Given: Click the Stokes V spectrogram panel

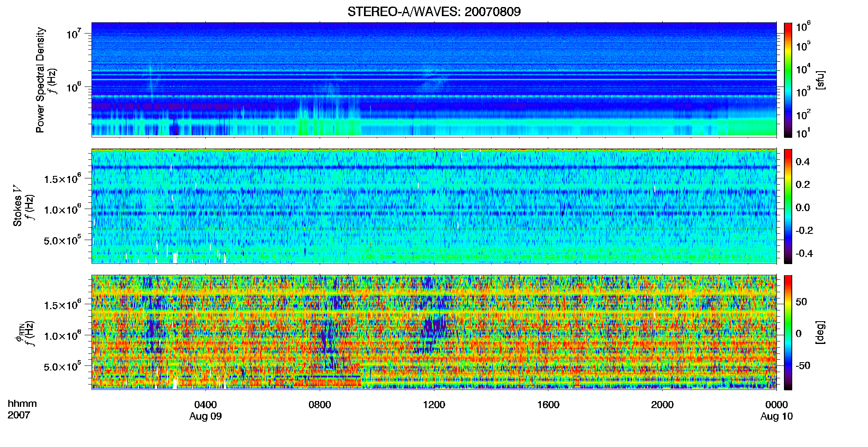Looking at the screenshot, I should pos(434,206).
